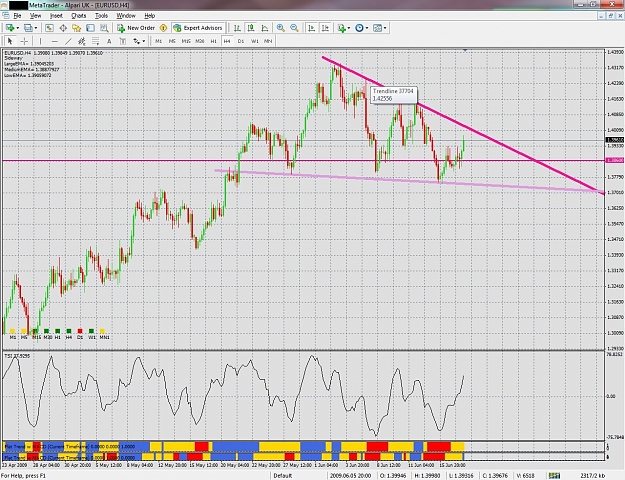Viewport: 625px width, 480px height.
Task: Switch chart to bar chart view
Action: pyautogui.click(x=237, y=28)
